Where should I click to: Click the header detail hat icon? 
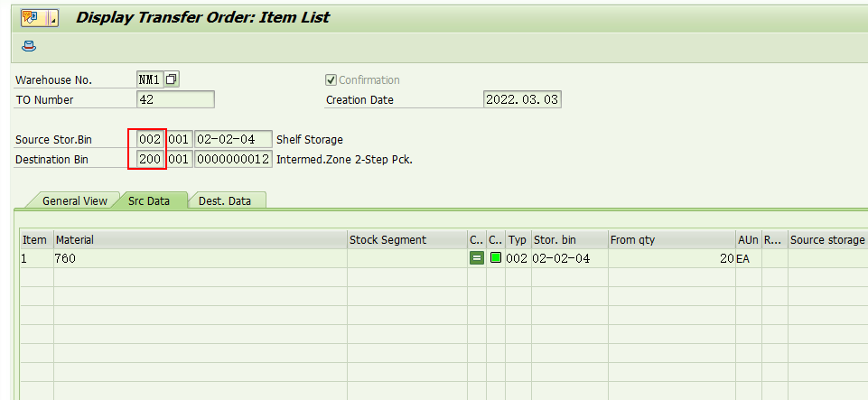click(30, 45)
